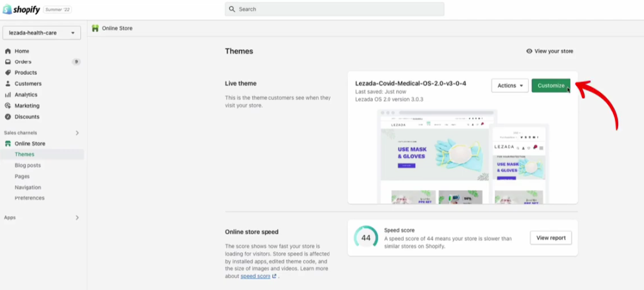Click the Shopify logo icon
The width and height of the screenshot is (644, 290).
[8, 9]
